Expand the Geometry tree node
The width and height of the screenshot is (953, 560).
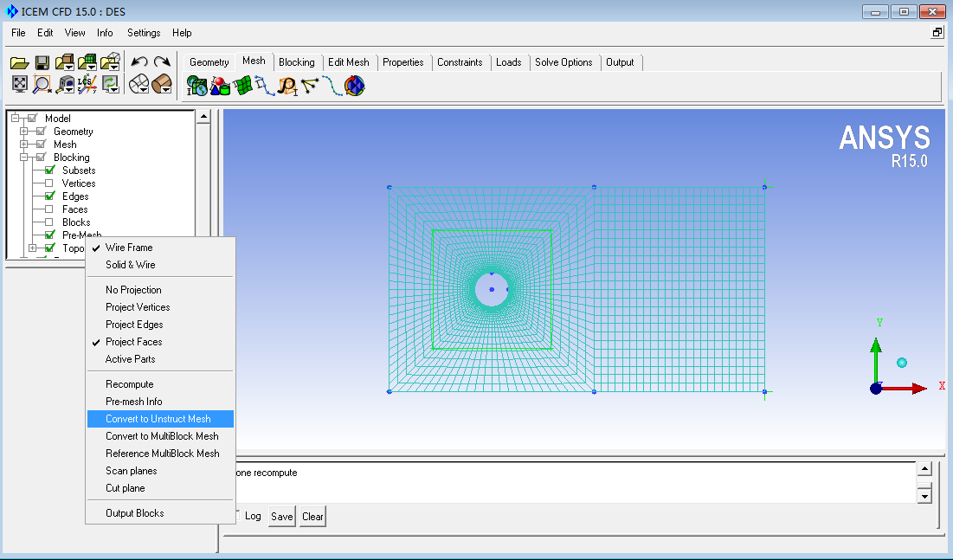(24, 132)
